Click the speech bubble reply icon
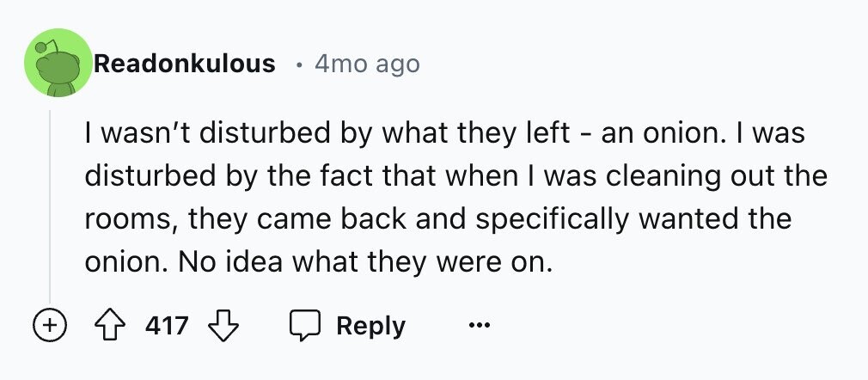Image resolution: width=868 pixels, height=380 pixels. coord(305,326)
